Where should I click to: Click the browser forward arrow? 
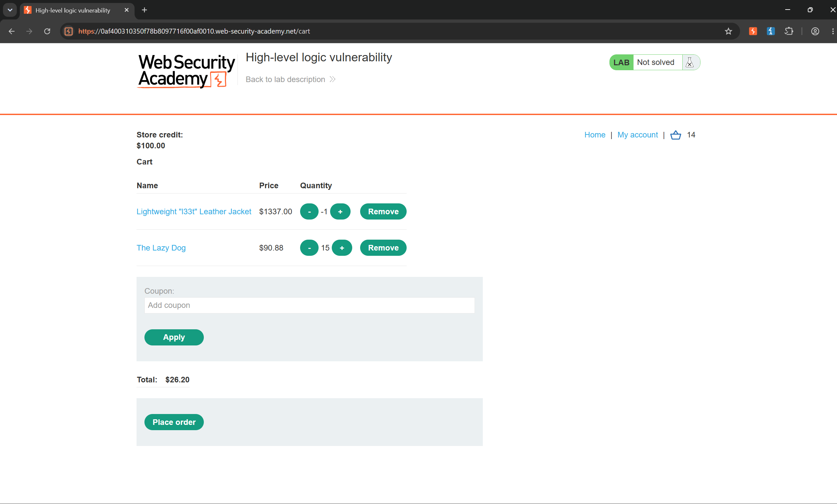coord(29,31)
